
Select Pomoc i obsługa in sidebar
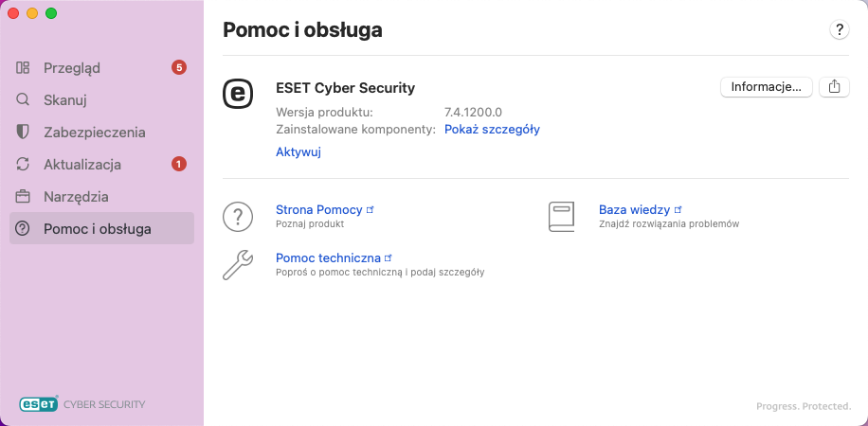coord(97,229)
